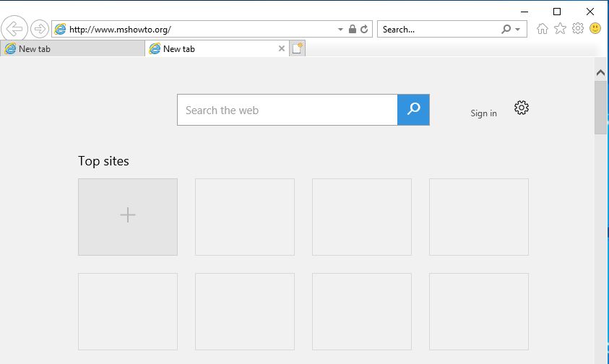609x364 pixels.
Task: Click the Sign in link
Action: [483, 113]
